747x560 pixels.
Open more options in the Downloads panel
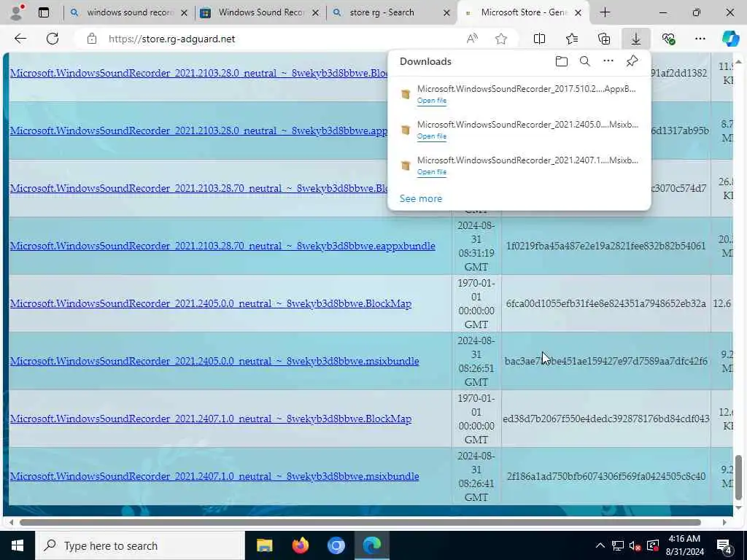point(608,61)
